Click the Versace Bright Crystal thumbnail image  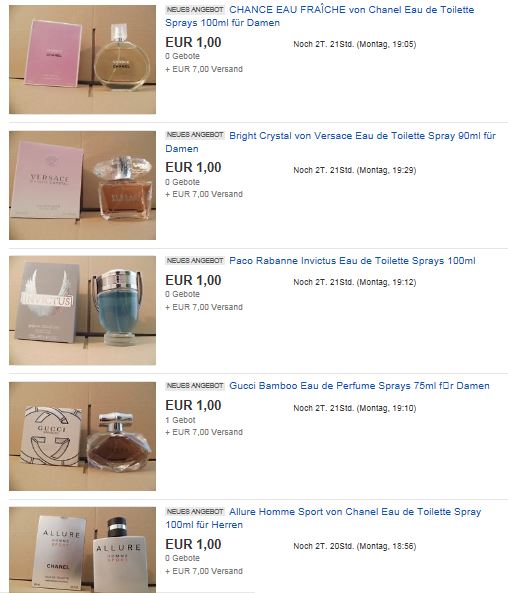pos(82,185)
